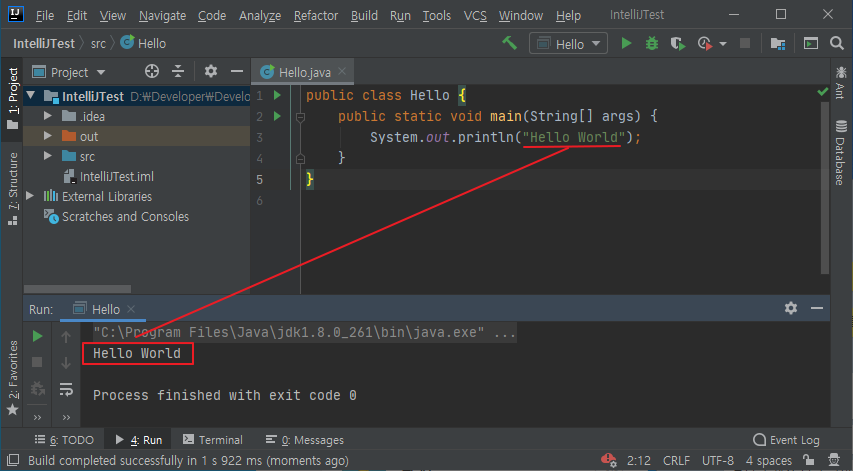Click the Profiler run icon
853x471 pixels.
(704, 44)
